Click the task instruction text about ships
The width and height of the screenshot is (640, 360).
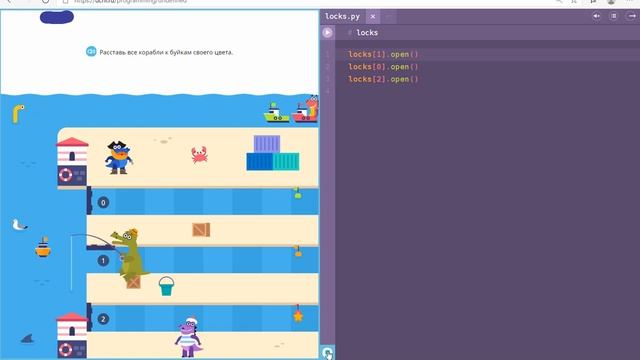coord(166,52)
